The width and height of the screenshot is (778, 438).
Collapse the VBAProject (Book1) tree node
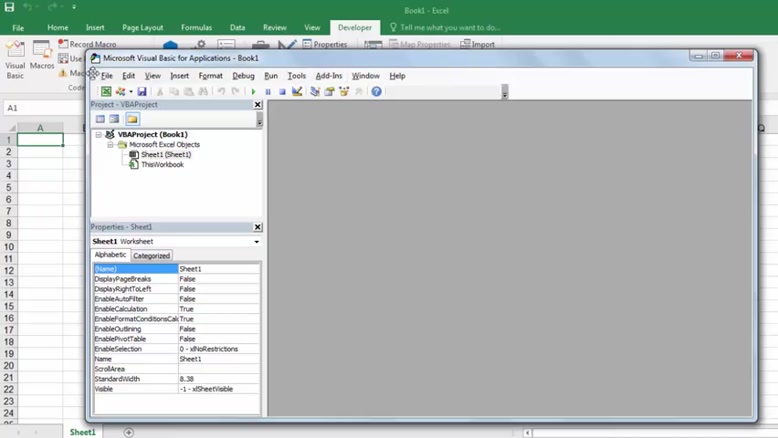(x=99, y=134)
